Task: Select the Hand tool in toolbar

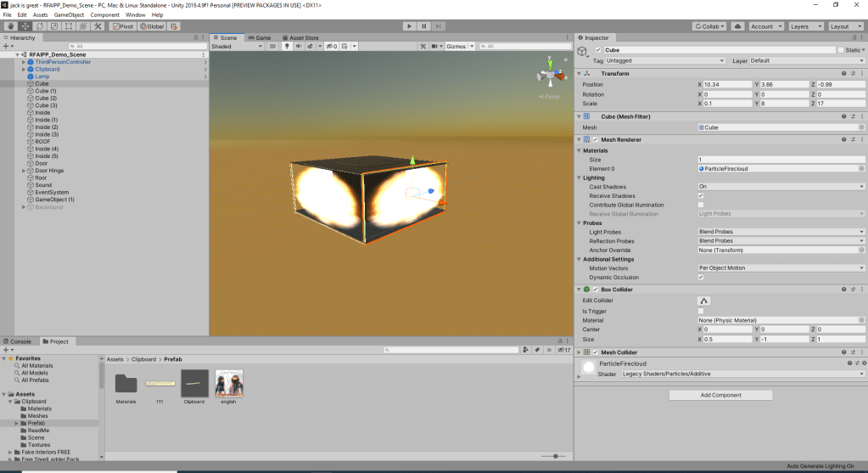Action: click(x=10, y=26)
